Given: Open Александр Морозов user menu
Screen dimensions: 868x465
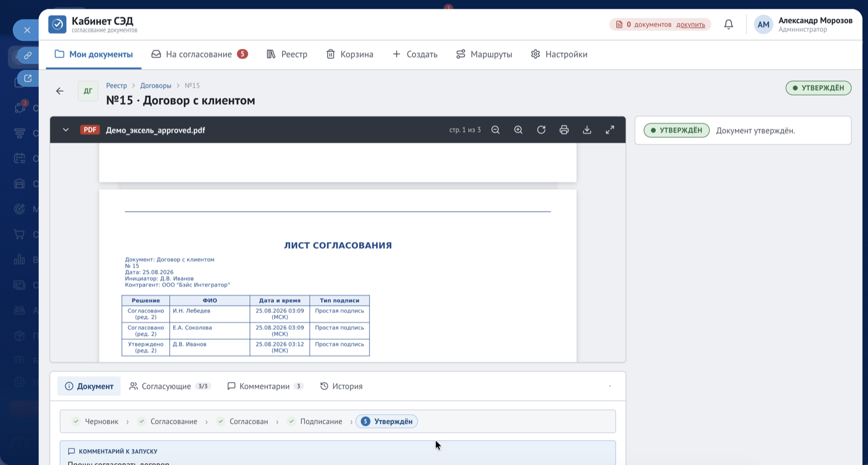Looking at the screenshot, I should pos(803,24).
